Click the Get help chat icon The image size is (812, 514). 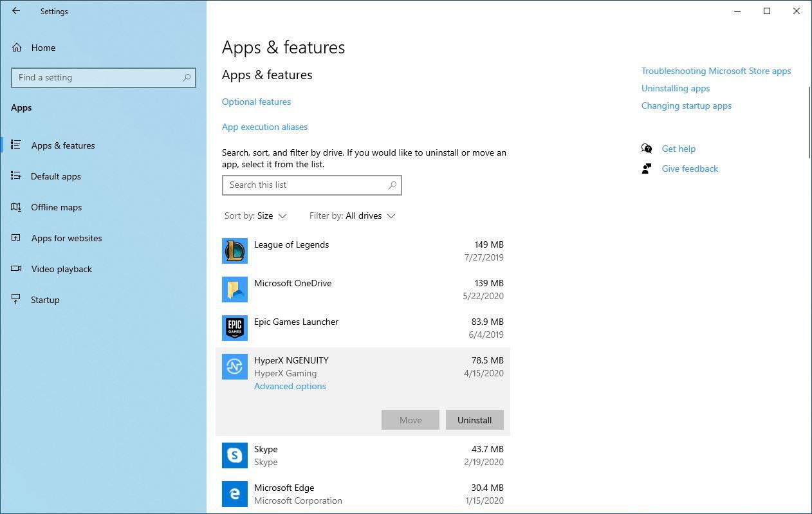pyautogui.click(x=647, y=149)
